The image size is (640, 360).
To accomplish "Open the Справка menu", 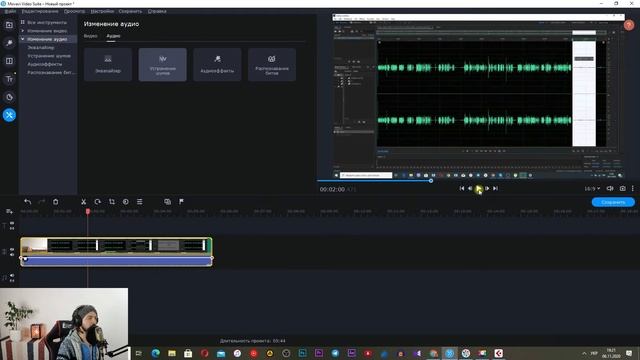I will [157, 11].
